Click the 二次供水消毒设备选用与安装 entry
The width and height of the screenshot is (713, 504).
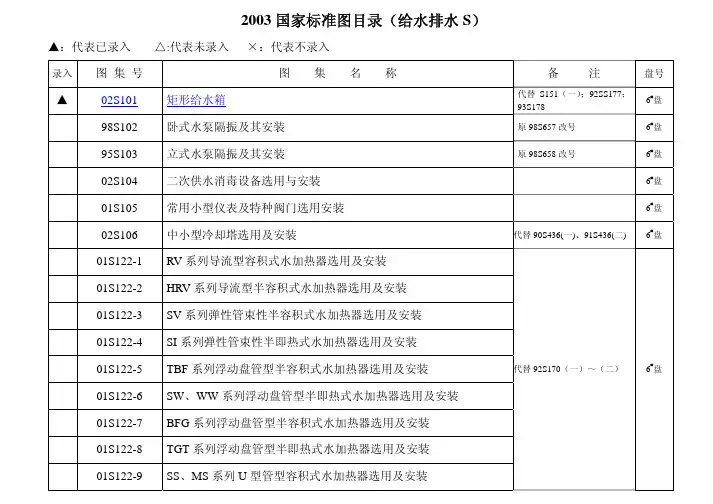click(243, 181)
